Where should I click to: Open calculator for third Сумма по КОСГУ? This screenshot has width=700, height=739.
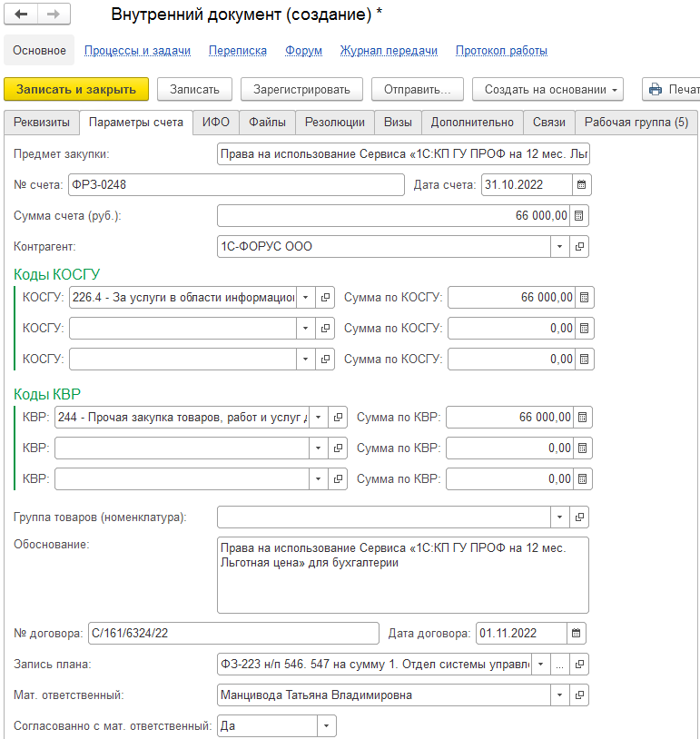click(584, 360)
